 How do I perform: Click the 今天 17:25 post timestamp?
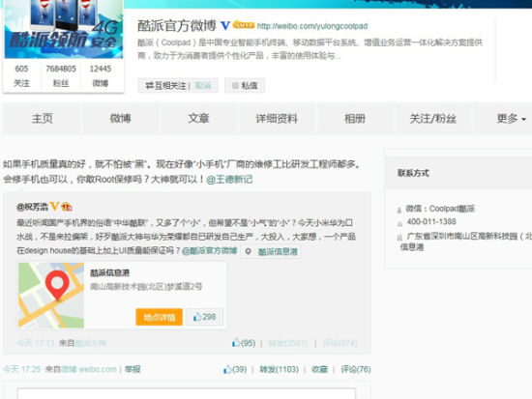[x=22, y=369]
